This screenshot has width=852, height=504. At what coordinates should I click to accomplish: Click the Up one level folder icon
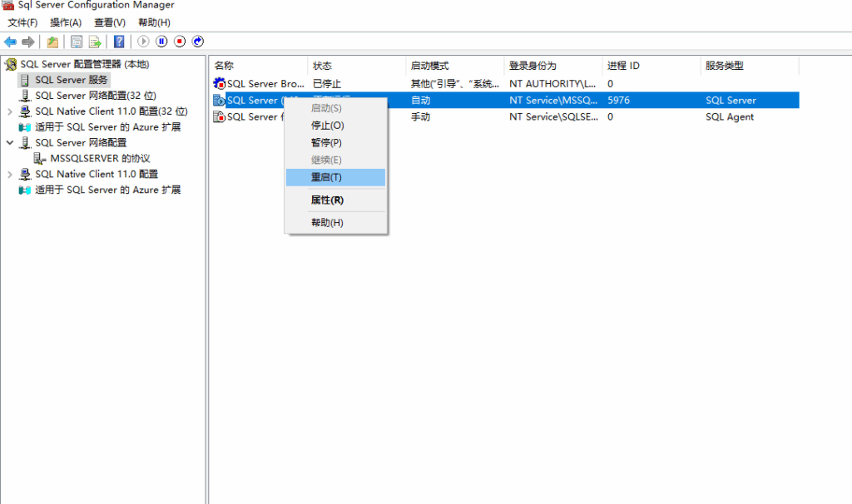click(52, 42)
